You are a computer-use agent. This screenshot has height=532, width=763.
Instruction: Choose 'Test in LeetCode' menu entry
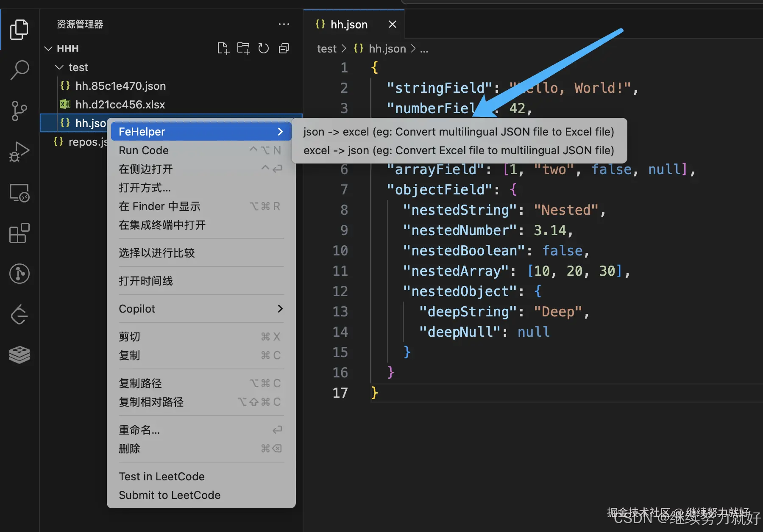[x=162, y=476]
